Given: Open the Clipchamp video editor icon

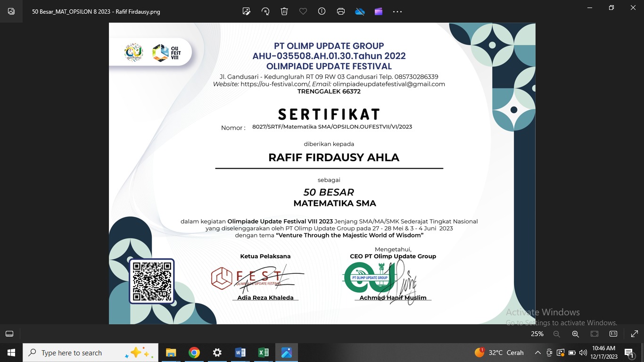Looking at the screenshot, I should 379,11.
